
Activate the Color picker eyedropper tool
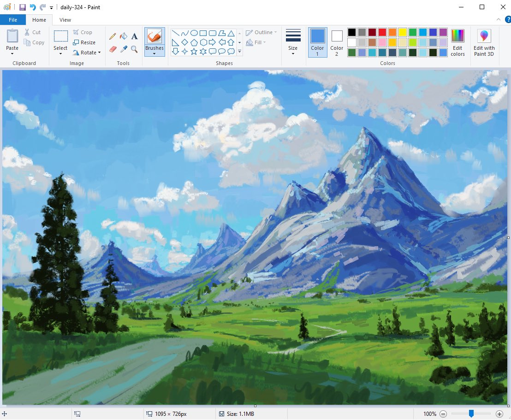[124, 49]
